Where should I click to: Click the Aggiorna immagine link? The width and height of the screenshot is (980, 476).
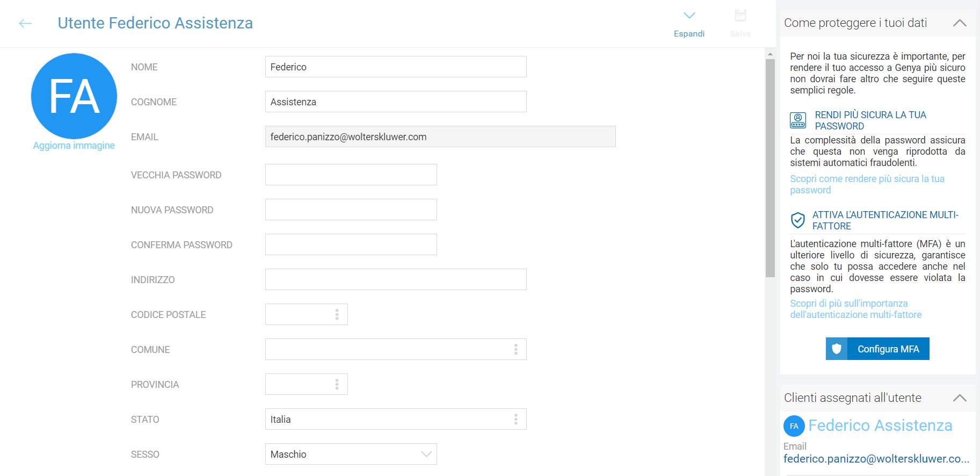coord(74,146)
